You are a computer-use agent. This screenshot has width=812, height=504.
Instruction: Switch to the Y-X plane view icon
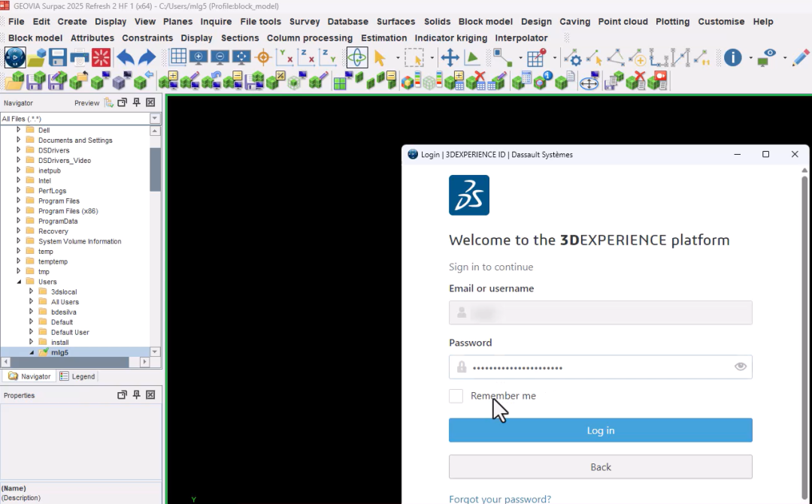[x=285, y=57]
